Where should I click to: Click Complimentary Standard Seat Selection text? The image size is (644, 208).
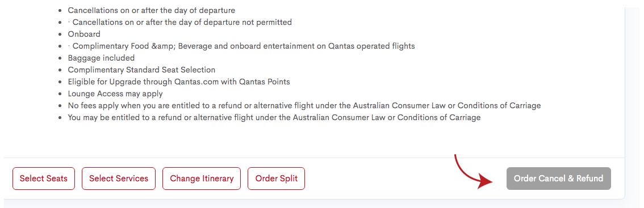tap(142, 70)
